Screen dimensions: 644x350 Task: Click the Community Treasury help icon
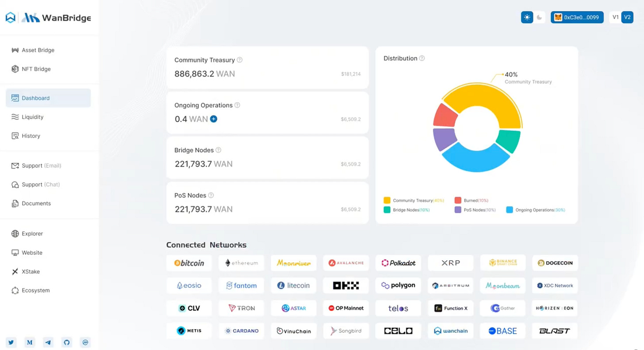pyautogui.click(x=240, y=60)
